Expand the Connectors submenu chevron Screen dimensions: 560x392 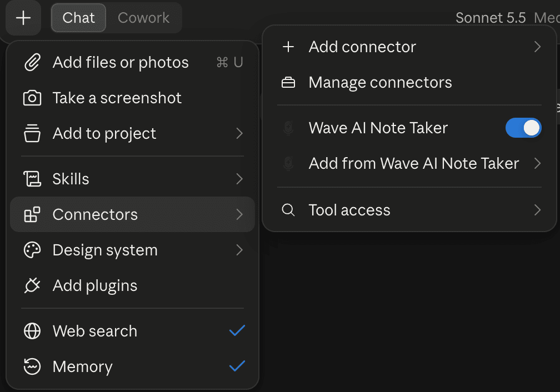click(x=239, y=214)
